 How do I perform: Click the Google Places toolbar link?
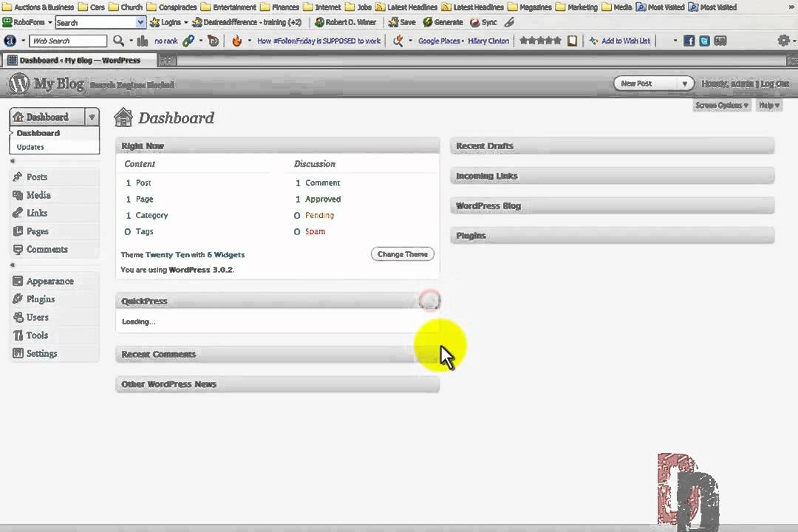(439, 41)
